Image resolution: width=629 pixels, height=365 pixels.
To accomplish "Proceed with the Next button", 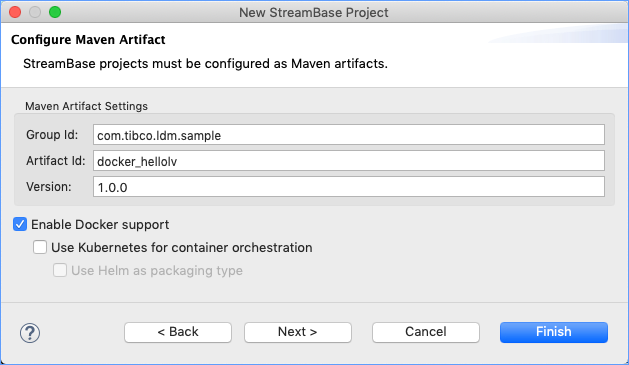I will click(298, 332).
